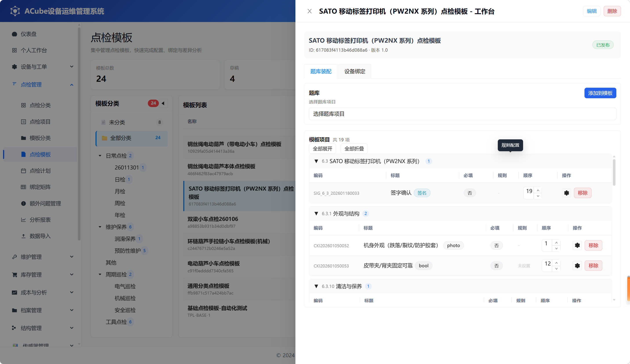Close the 工作台 drawer with X

coord(310,11)
